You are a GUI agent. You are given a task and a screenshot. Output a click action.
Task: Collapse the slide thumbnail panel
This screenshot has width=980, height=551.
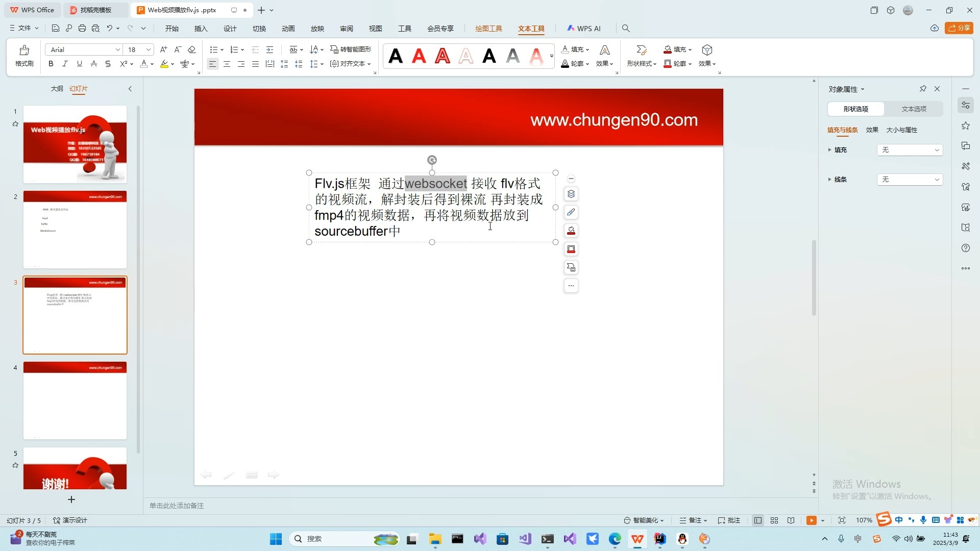(130, 89)
